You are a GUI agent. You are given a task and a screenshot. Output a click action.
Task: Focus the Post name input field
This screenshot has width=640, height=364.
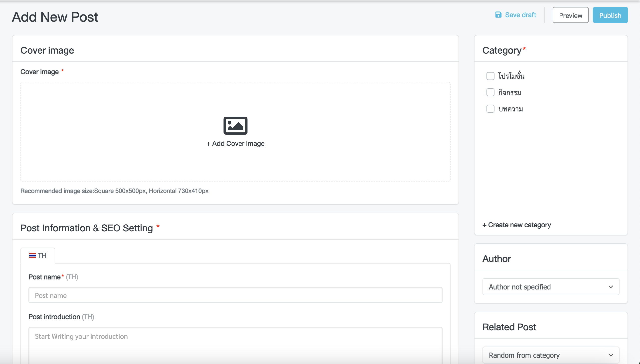click(235, 295)
